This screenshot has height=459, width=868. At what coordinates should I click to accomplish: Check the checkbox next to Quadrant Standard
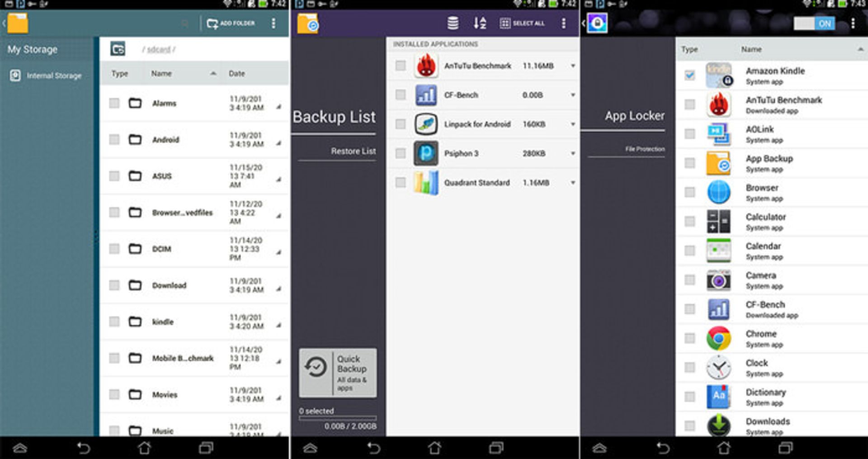point(401,183)
